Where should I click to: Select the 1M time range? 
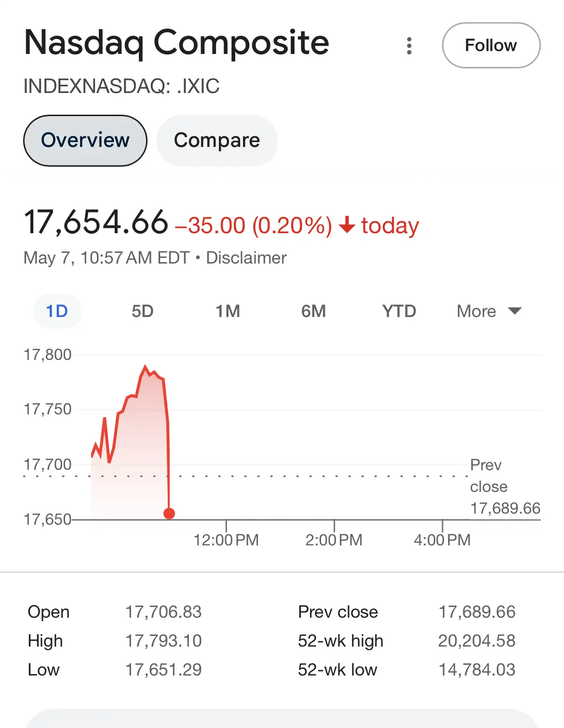pos(228,311)
